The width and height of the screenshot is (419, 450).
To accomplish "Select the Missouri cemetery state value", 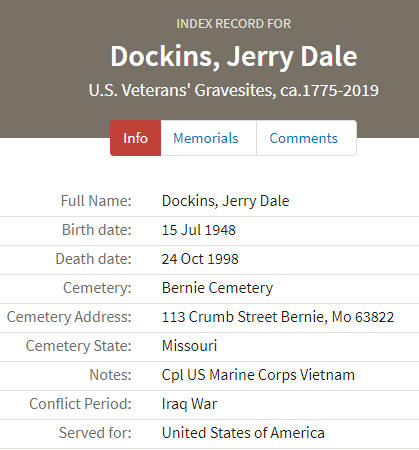I will pos(189,346).
